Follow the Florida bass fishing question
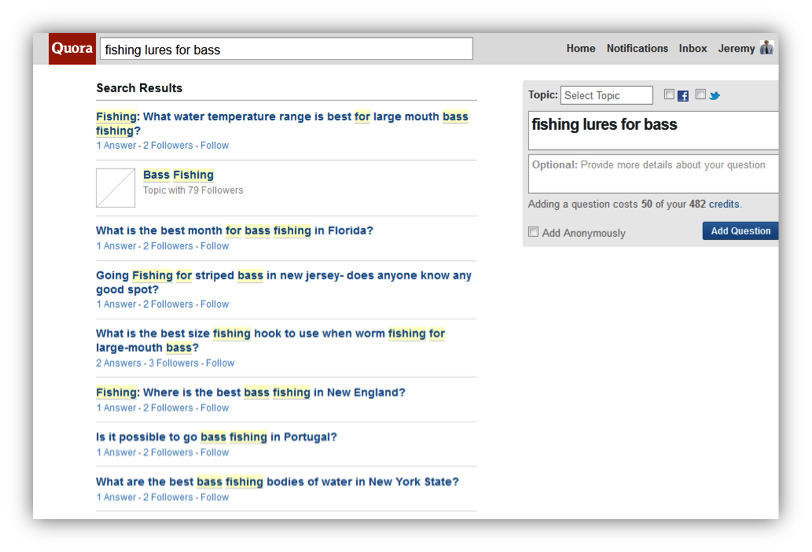The width and height of the screenshot is (812, 552). tap(215, 246)
